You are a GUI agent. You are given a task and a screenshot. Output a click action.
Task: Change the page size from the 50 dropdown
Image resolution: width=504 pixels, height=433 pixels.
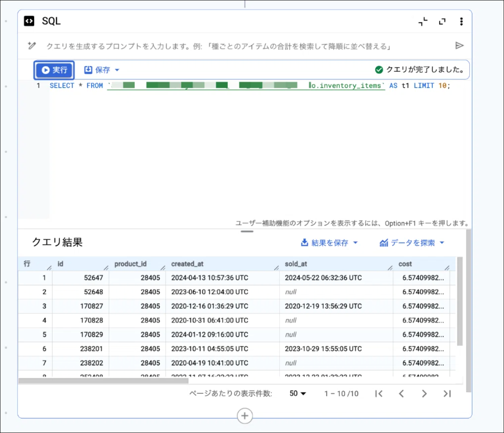297,393
